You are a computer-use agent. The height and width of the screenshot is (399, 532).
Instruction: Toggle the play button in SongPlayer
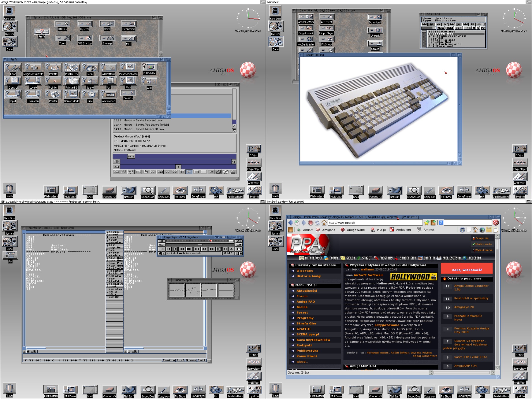[189, 172]
